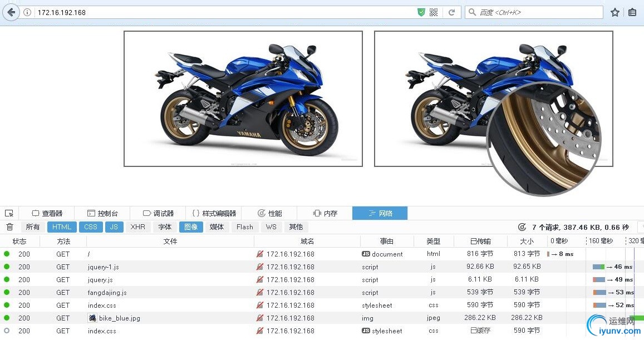Toggle the HTML filter button
The image size is (644, 340).
[62, 226]
